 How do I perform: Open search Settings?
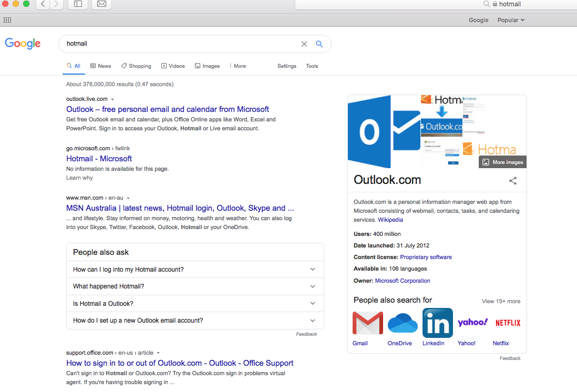(x=286, y=66)
